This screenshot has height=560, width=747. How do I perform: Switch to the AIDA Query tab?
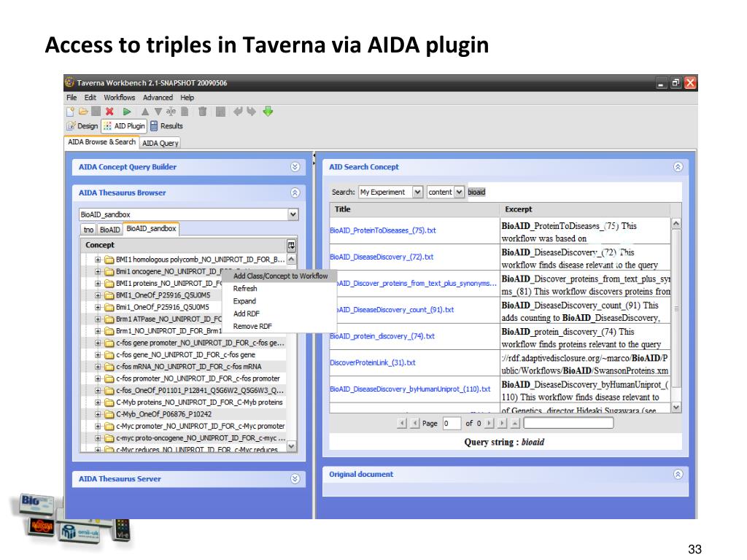coord(160,143)
